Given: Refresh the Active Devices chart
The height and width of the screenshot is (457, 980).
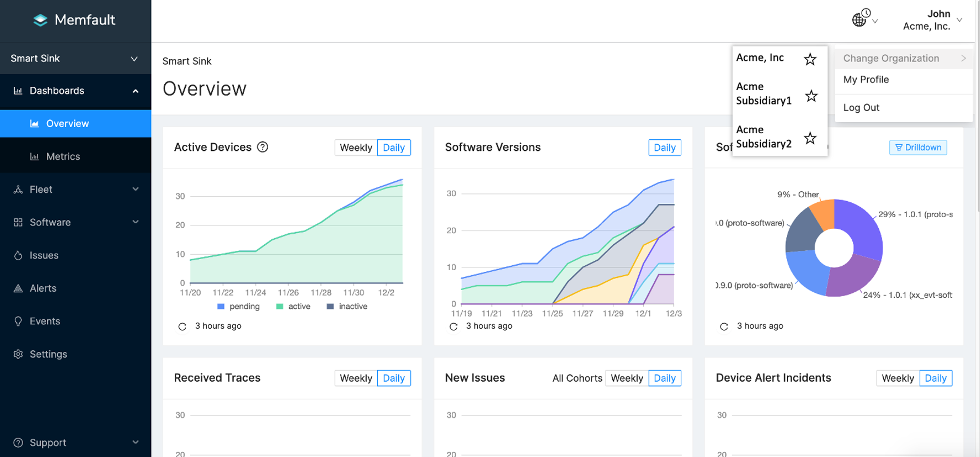Looking at the screenshot, I should pyautogui.click(x=182, y=327).
